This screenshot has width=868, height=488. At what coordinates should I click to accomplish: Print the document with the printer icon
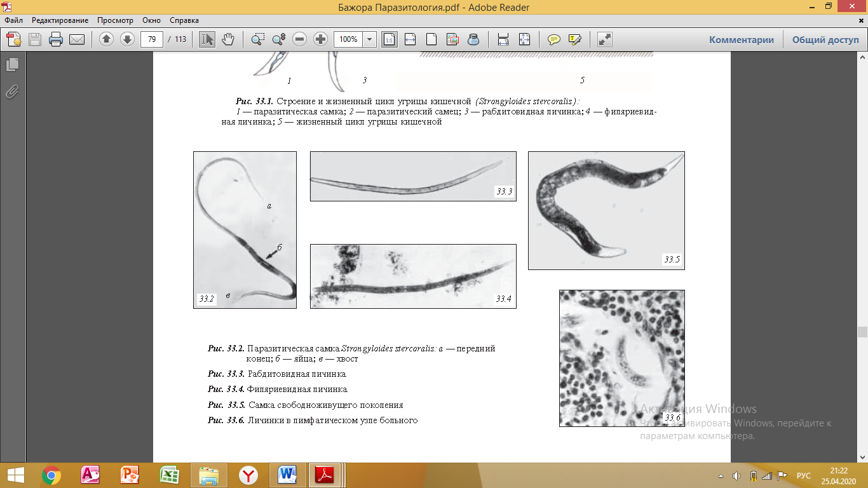[x=56, y=39]
